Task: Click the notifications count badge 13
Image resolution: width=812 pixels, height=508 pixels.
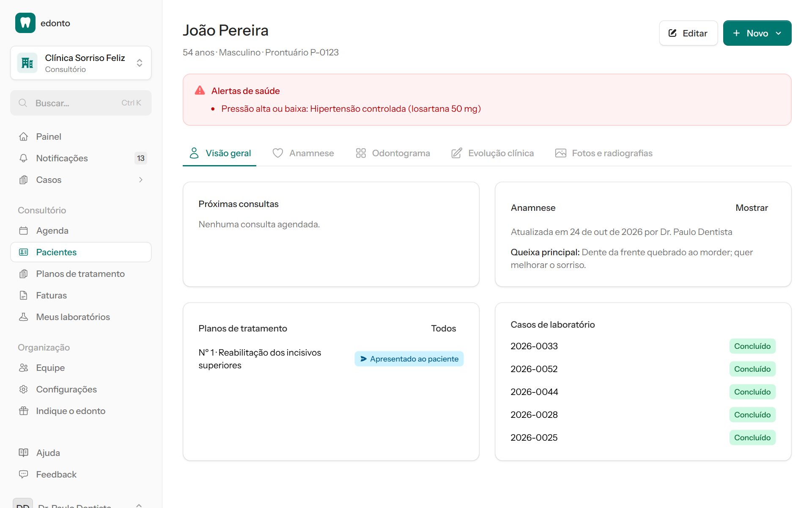Action: 141,158
